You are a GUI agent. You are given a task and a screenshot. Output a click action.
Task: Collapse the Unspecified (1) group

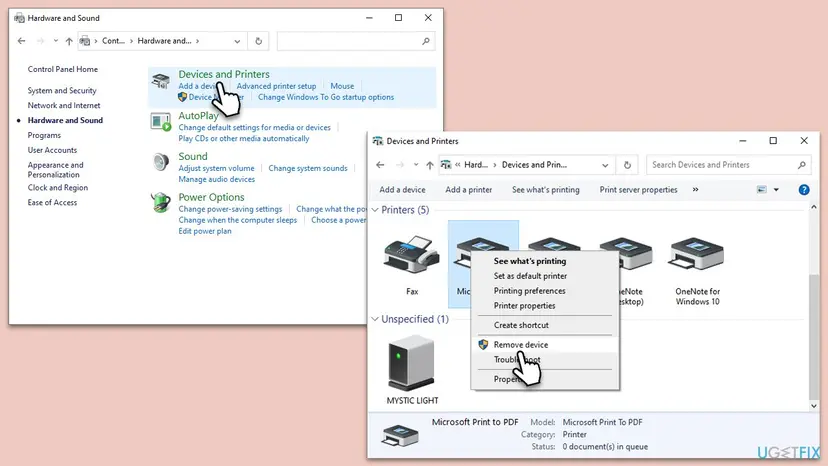pos(375,319)
